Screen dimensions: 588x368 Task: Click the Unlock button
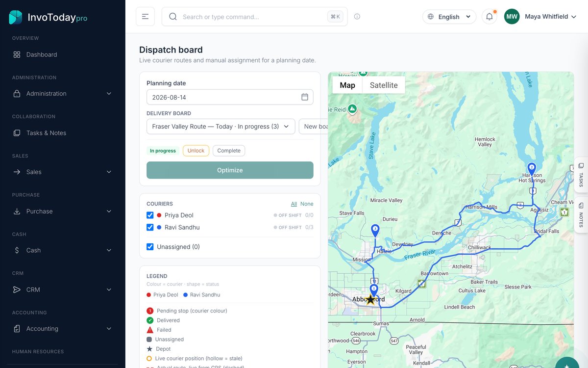tap(196, 151)
